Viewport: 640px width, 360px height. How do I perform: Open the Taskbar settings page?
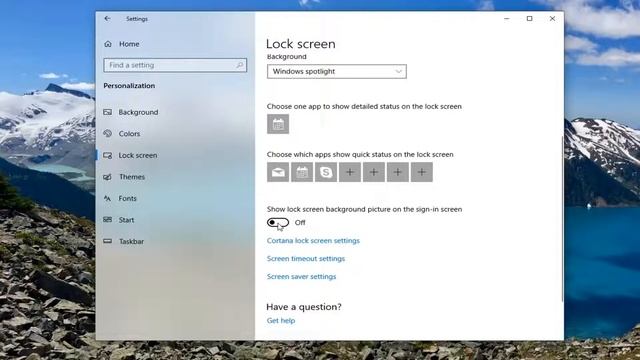(131, 241)
